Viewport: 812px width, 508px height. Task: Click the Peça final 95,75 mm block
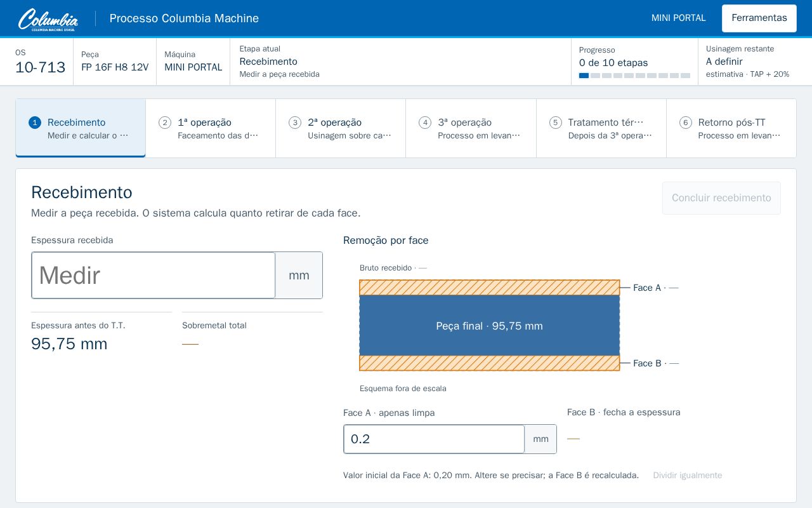[489, 326]
